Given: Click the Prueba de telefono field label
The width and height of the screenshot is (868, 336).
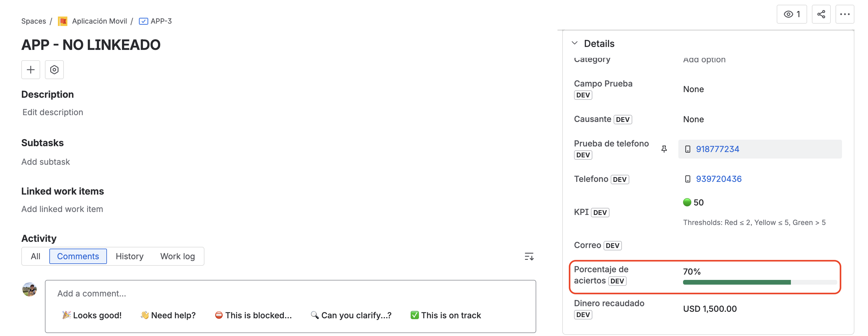Looking at the screenshot, I should 611,143.
